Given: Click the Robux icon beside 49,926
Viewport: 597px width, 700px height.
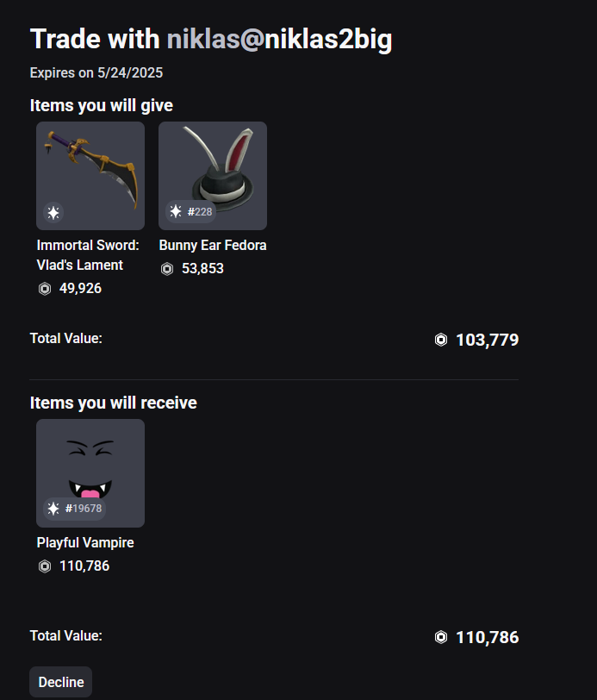Looking at the screenshot, I should [x=43, y=288].
